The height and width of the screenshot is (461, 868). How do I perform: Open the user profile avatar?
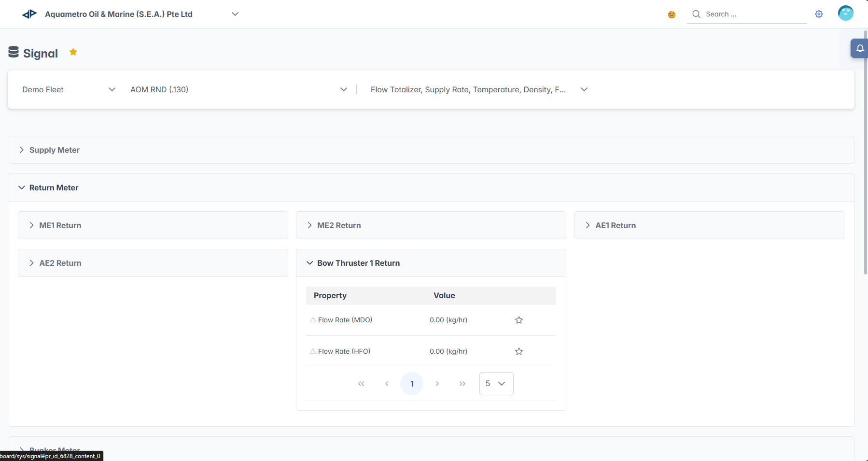pos(845,13)
